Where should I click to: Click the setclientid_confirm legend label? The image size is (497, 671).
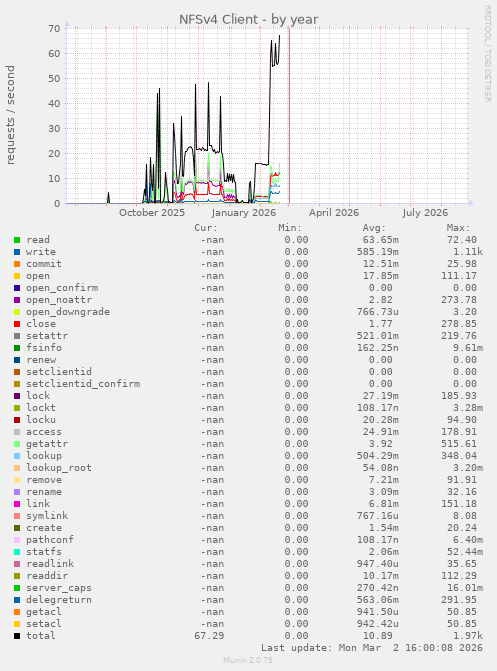click(x=83, y=384)
